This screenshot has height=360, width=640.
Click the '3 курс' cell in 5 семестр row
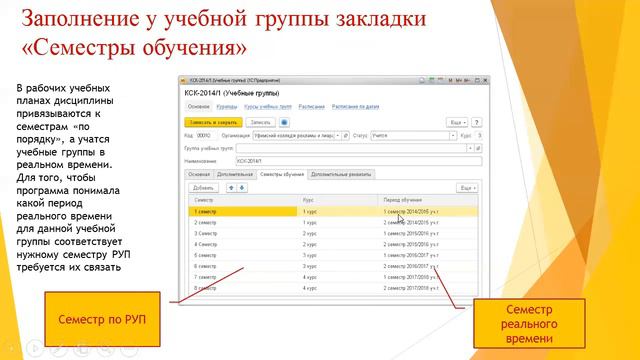pyautogui.click(x=310, y=255)
